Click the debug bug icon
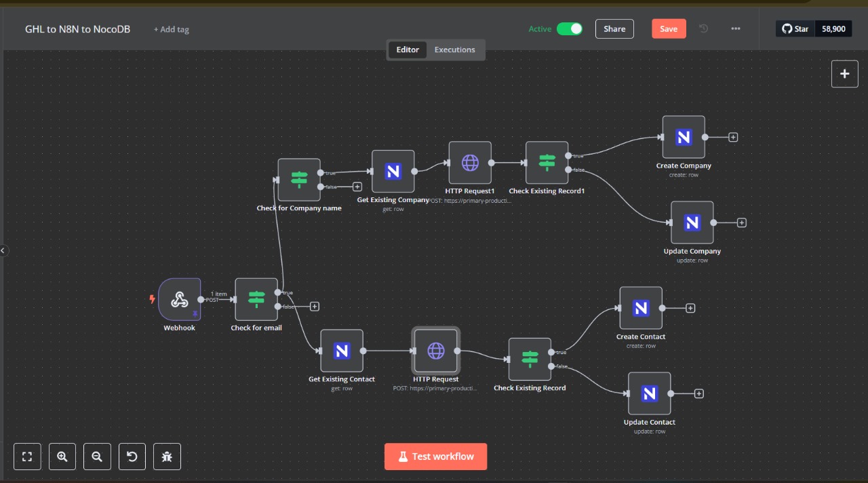This screenshot has height=483, width=868. pyautogui.click(x=167, y=457)
